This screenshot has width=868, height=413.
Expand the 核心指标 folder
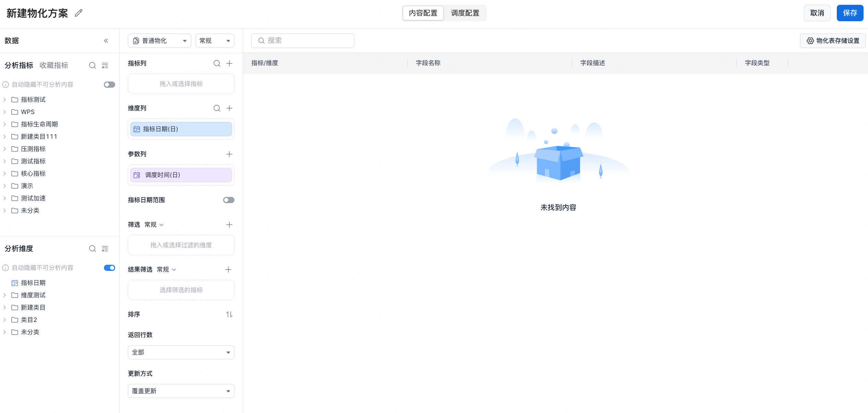4,174
